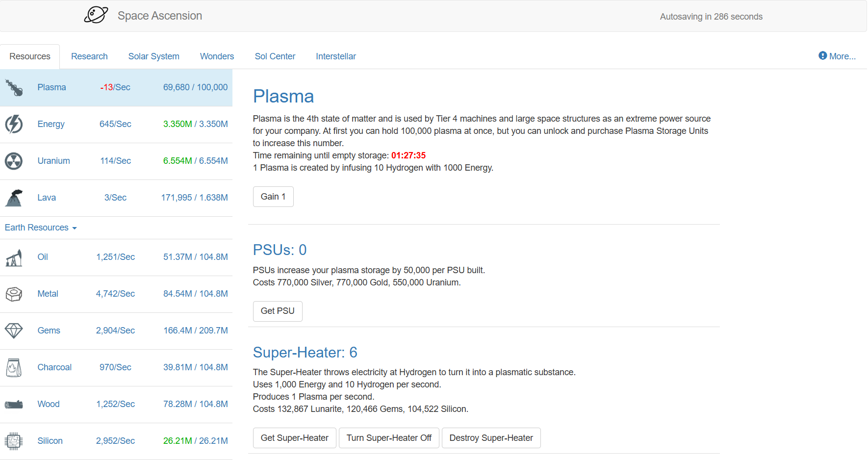The height and width of the screenshot is (460, 868).
Task: Turn Super-Heater Off
Action: tap(389, 438)
